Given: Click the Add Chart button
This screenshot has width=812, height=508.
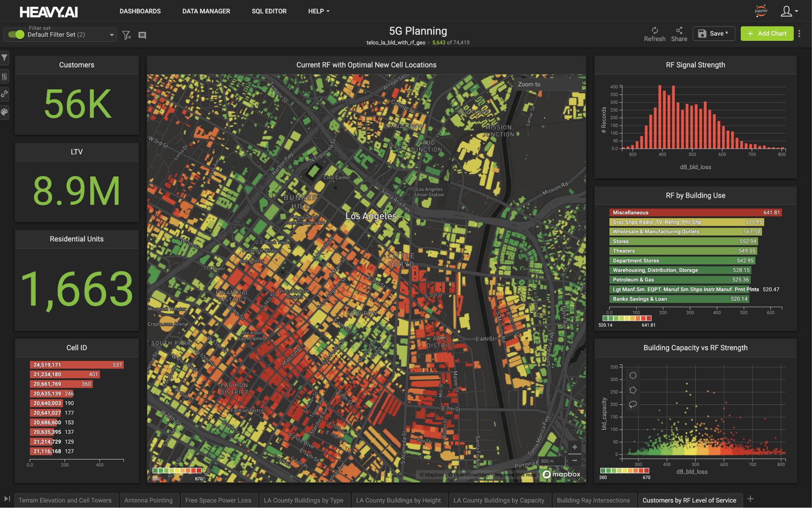Looking at the screenshot, I should click(767, 34).
